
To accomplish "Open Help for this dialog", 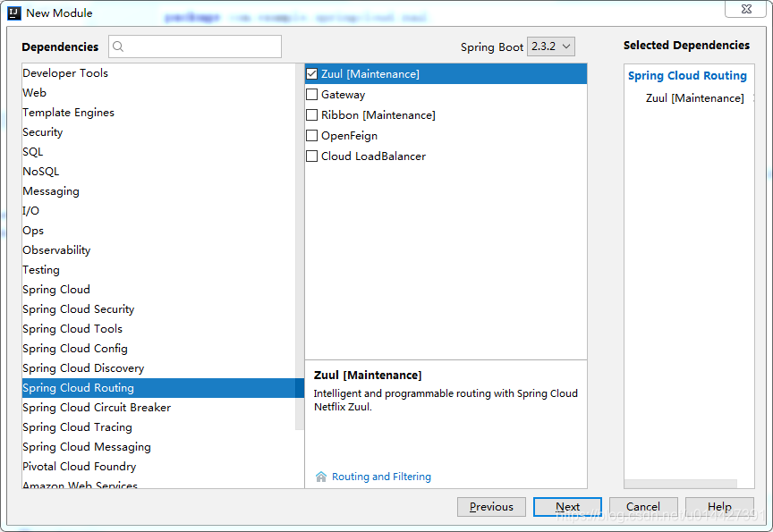I will pyautogui.click(x=719, y=507).
